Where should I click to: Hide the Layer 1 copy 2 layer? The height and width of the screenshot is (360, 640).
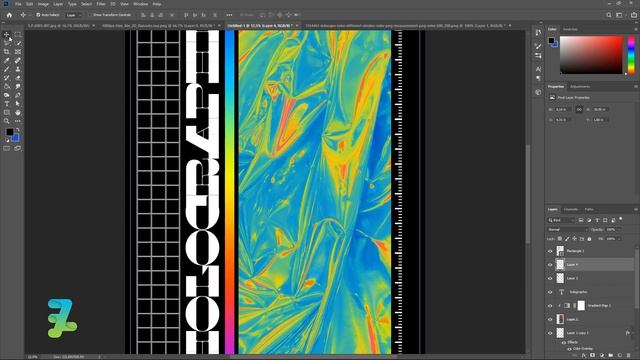point(550,333)
